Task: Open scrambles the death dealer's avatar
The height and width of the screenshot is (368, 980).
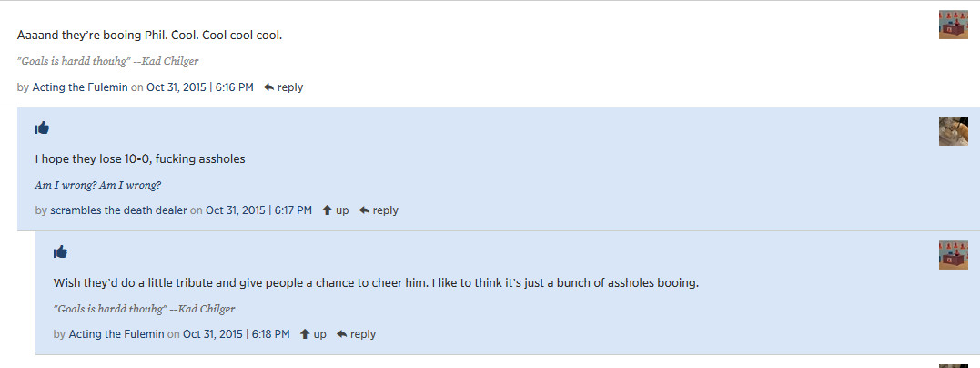Action: [953, 130]
